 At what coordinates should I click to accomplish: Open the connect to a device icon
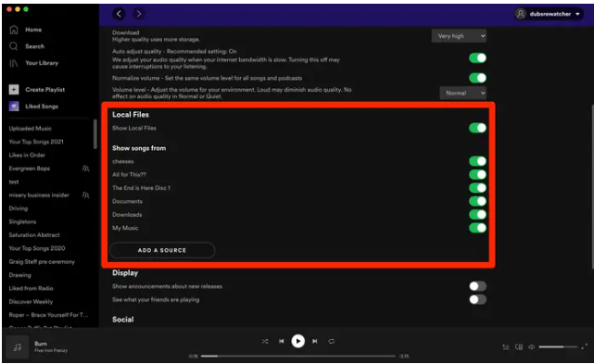coord(519,347)
